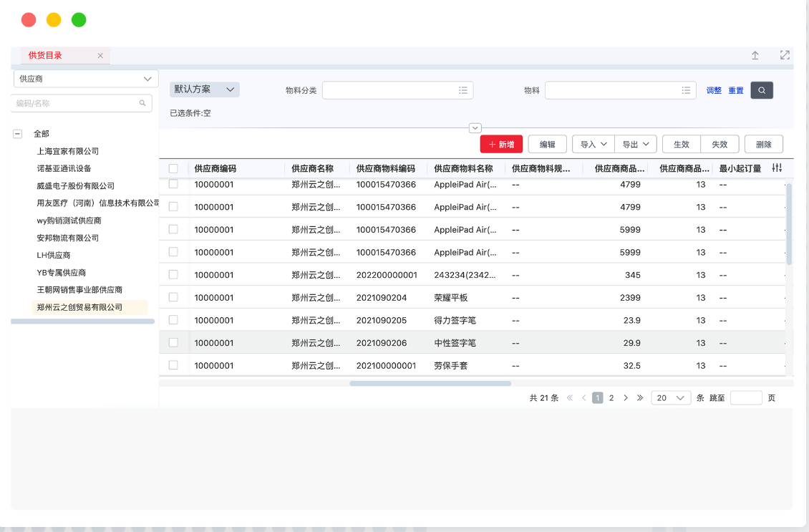The height and width of the screenshot is (532, 809).
Task: Click the magnifier icon in 编码/名称 field
Action: click(x=142, y=103)
